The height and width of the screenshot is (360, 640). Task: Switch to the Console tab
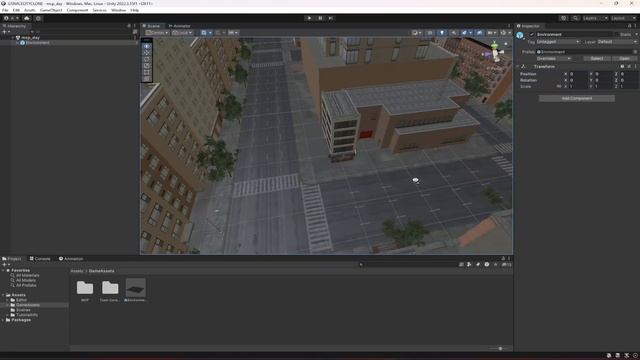coord(40,259)
